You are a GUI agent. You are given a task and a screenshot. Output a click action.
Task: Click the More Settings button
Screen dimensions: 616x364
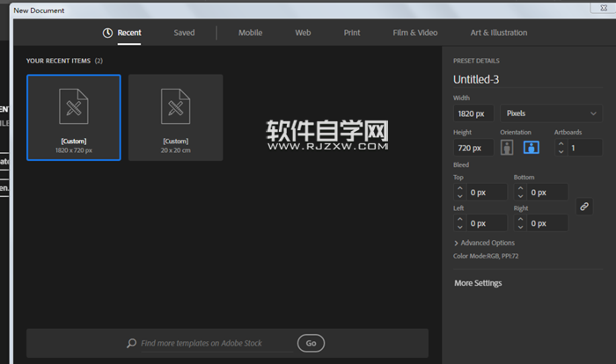478,283
